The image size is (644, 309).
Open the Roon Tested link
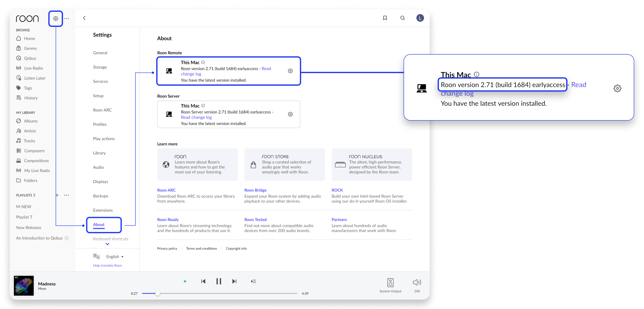[x=255, y=219]
